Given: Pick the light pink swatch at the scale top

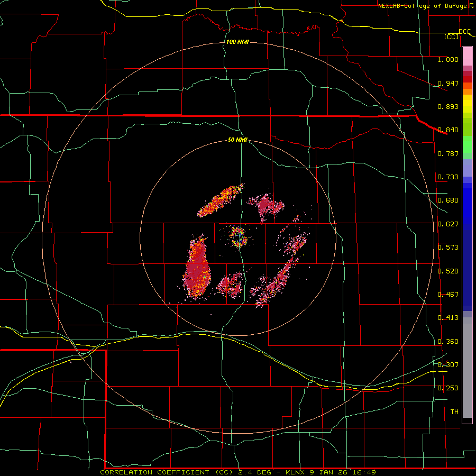Looking at the screenshot, I should tap(467, 56).
